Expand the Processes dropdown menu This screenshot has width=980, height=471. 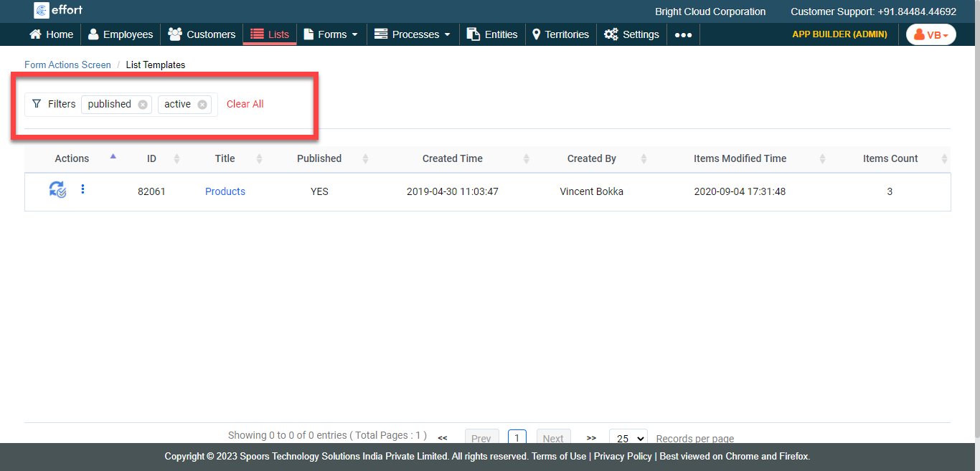[x=413, y=34]
